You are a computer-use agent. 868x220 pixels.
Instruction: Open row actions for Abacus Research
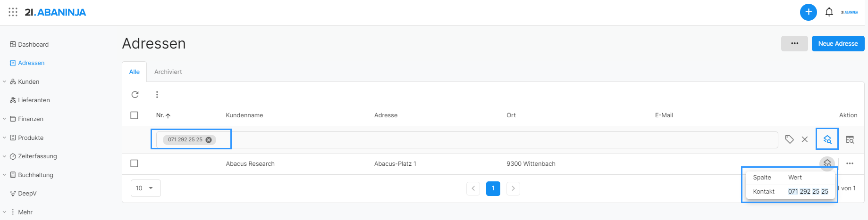850,163
